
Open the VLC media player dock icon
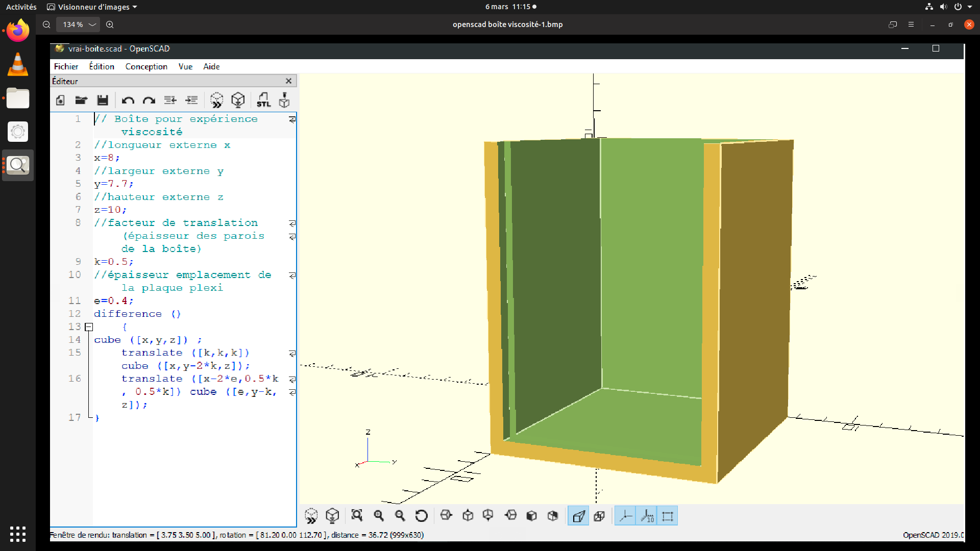tap(18, 65)
